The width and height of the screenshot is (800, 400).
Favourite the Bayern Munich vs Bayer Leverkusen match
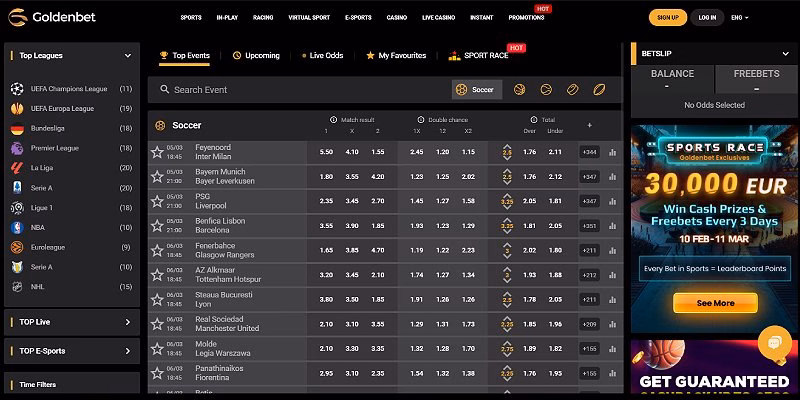click(x=157, y=177)
